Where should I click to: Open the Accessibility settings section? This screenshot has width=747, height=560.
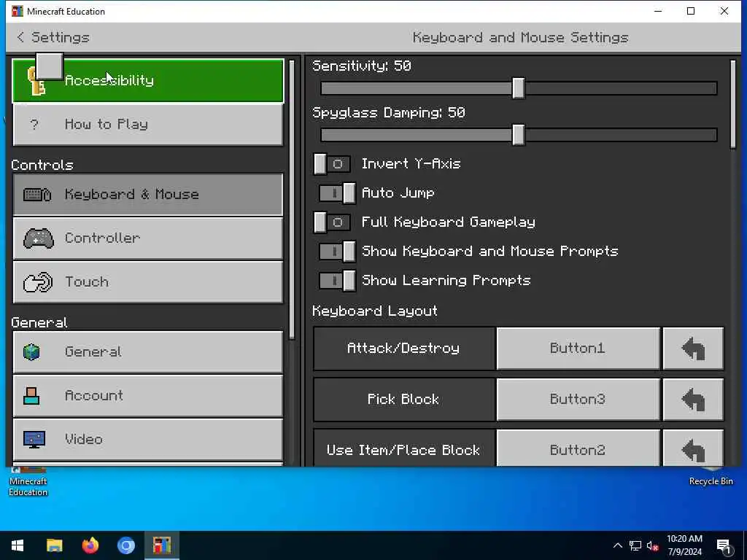pyautogui.click(x=148, y=80)
